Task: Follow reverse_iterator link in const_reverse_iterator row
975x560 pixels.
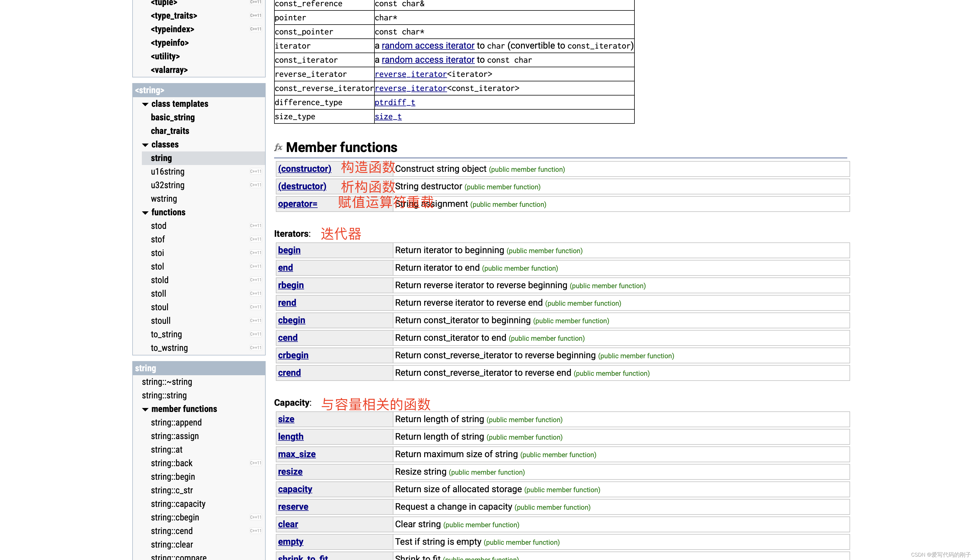Action: coord(411,88)
